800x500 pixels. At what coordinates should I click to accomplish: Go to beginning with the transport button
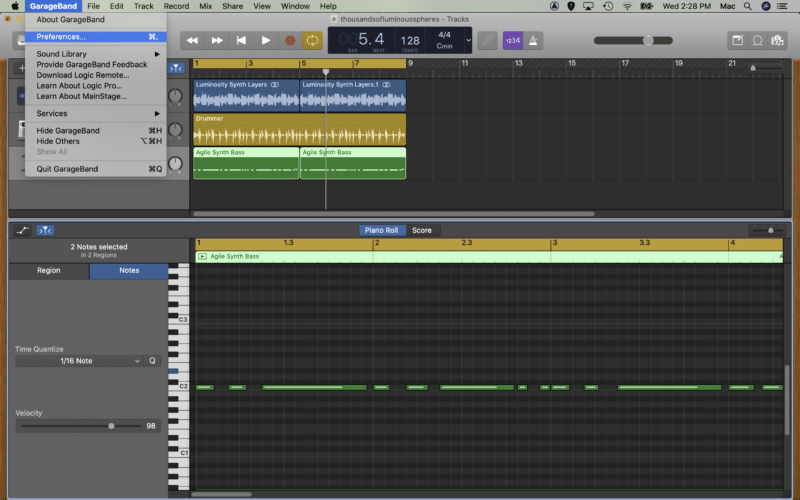[241, 40]
